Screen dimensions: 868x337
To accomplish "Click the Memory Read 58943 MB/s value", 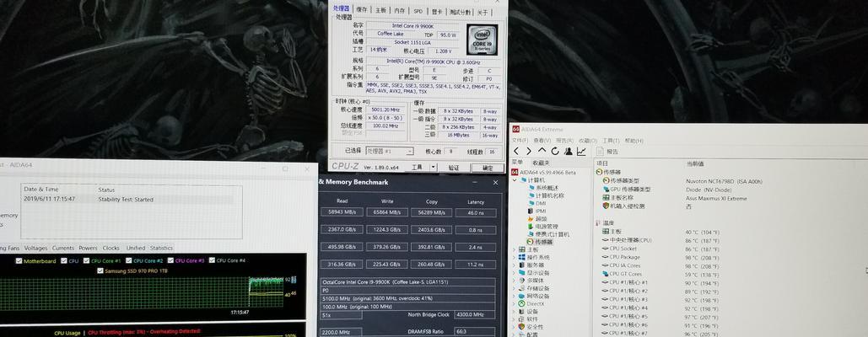I will [x=342, y=212].
